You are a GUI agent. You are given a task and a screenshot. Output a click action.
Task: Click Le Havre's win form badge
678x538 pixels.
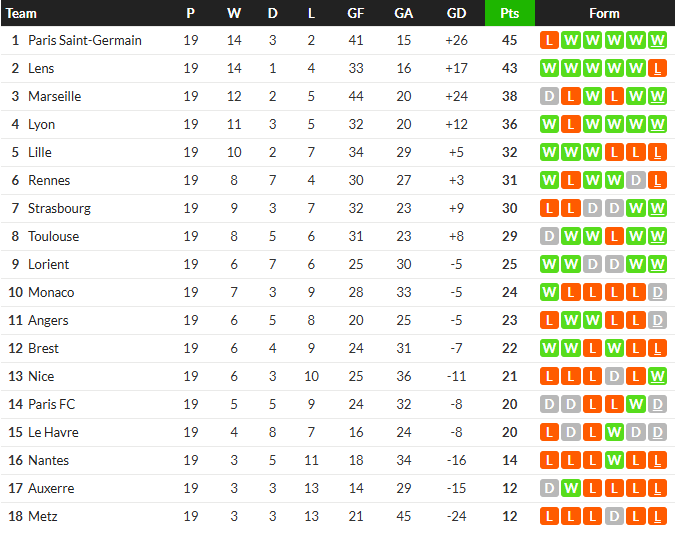coord(613,433)
